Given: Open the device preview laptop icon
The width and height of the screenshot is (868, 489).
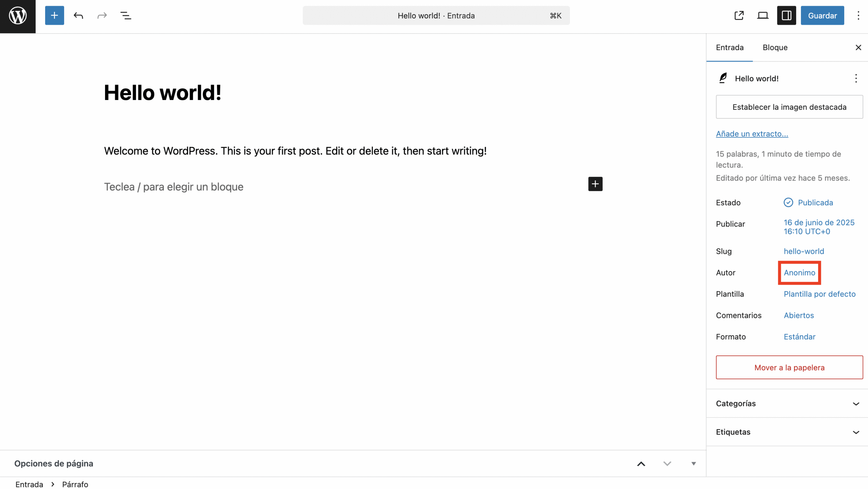Looking at the screenshot, I should [x=763, y=16].
